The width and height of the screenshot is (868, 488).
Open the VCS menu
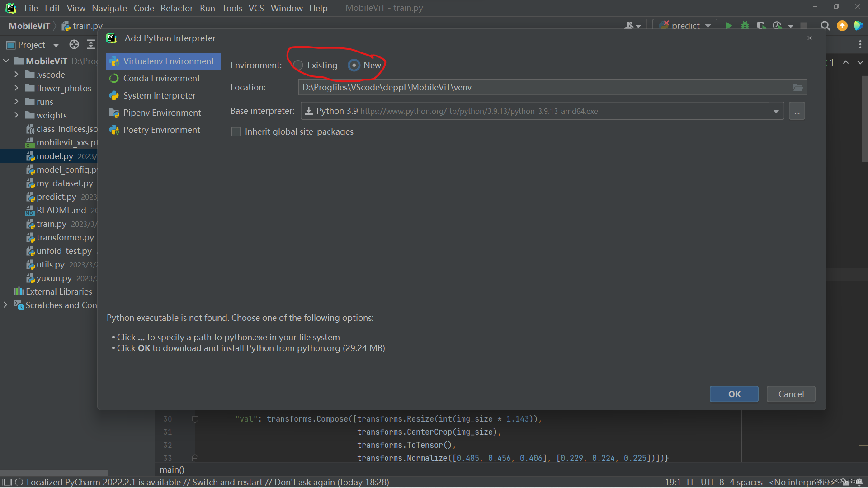(256, 8)
